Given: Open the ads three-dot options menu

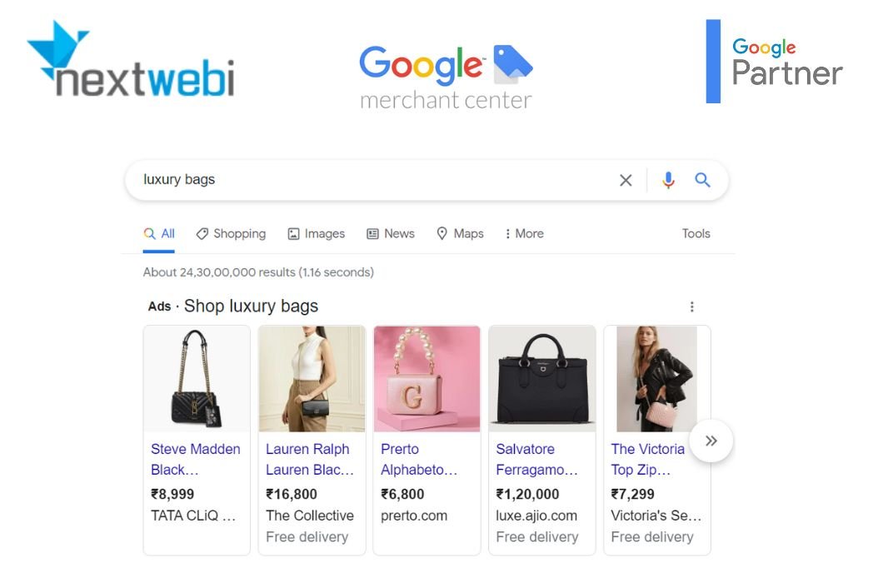Looking at the screenshot, I should pyautogui.click(x=691, y=306).
